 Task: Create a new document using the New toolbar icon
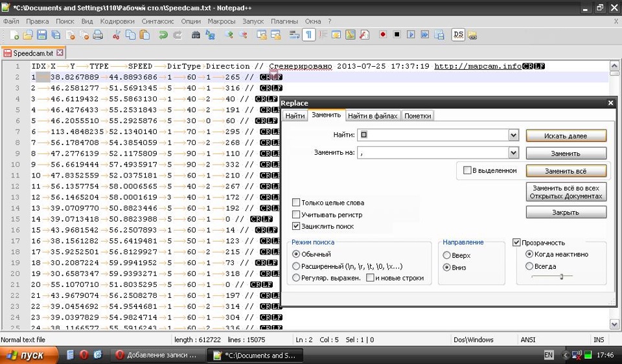pos(14,35)
